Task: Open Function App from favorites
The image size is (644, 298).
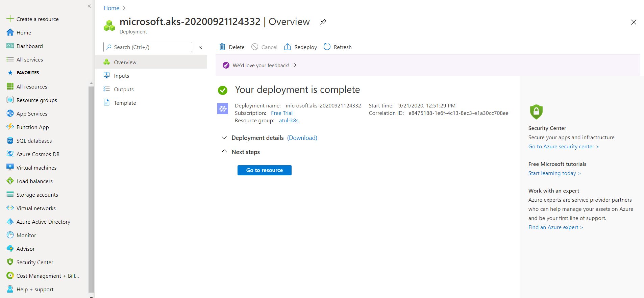Action: (x=32, y=127)
